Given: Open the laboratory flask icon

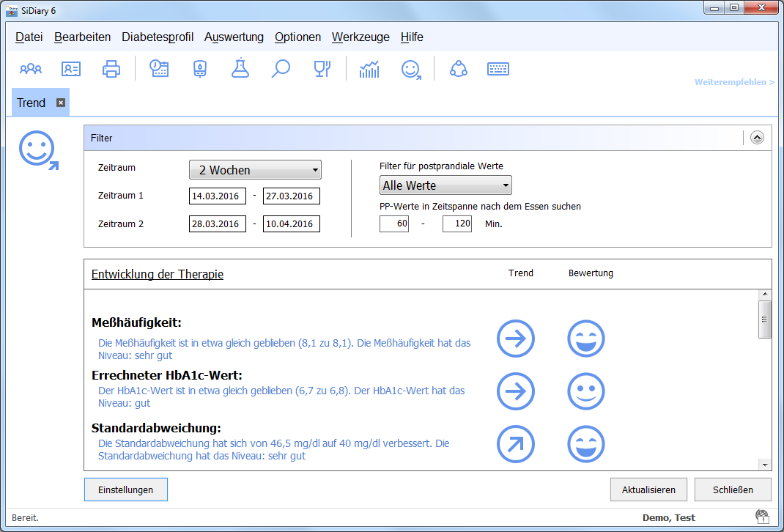Looking at the screenshot, I should [x=240, y=70].
